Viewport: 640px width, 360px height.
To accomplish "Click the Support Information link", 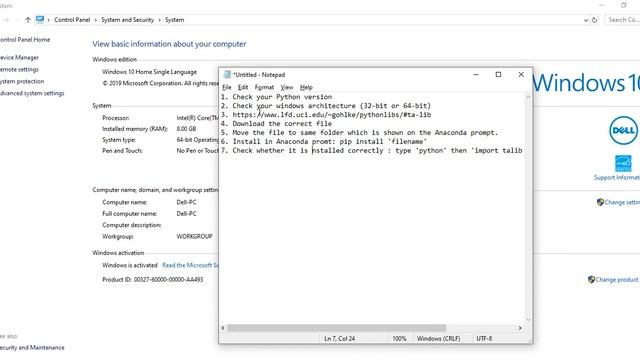I will [617, 178].
